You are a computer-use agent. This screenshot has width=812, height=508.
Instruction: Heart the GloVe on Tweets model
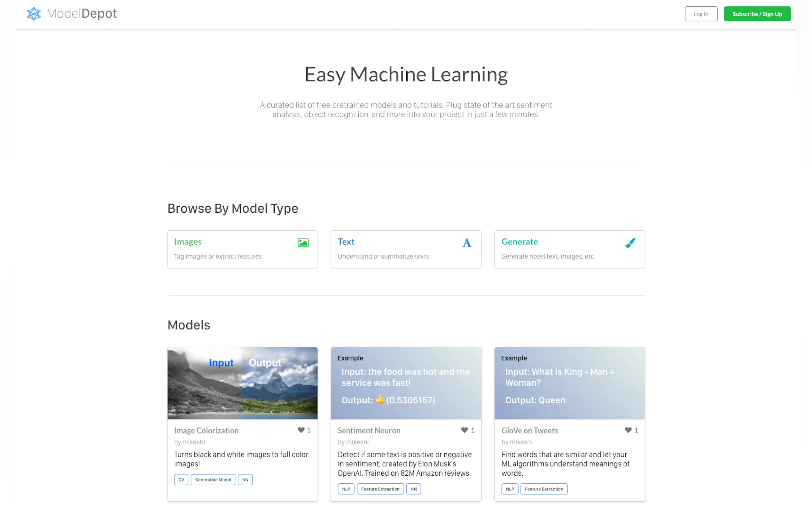[628, 430]
